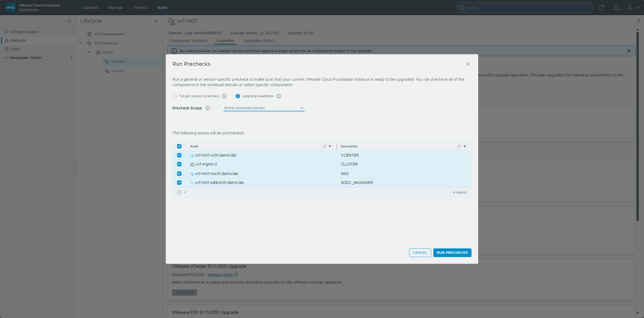The image size is (644, 318).
Task: Uncheck vcf-mgmt-cl cluster asset
Action: [x=179, y=164]
